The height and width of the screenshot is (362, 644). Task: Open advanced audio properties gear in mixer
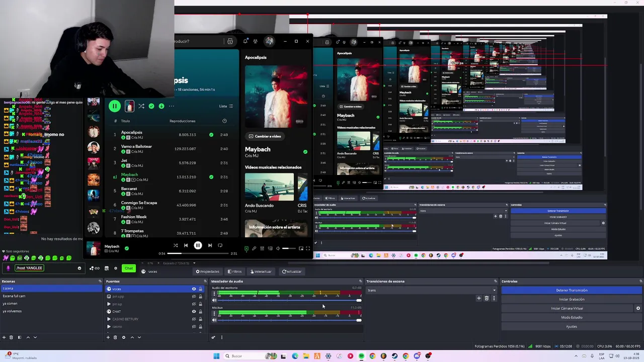(x=213, y=337)
